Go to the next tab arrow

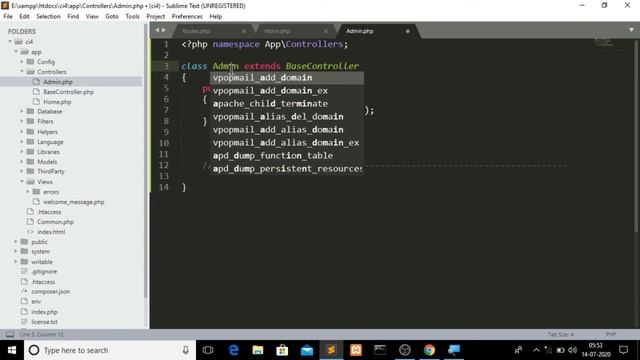pyautogui.click(x=164, y=30)
